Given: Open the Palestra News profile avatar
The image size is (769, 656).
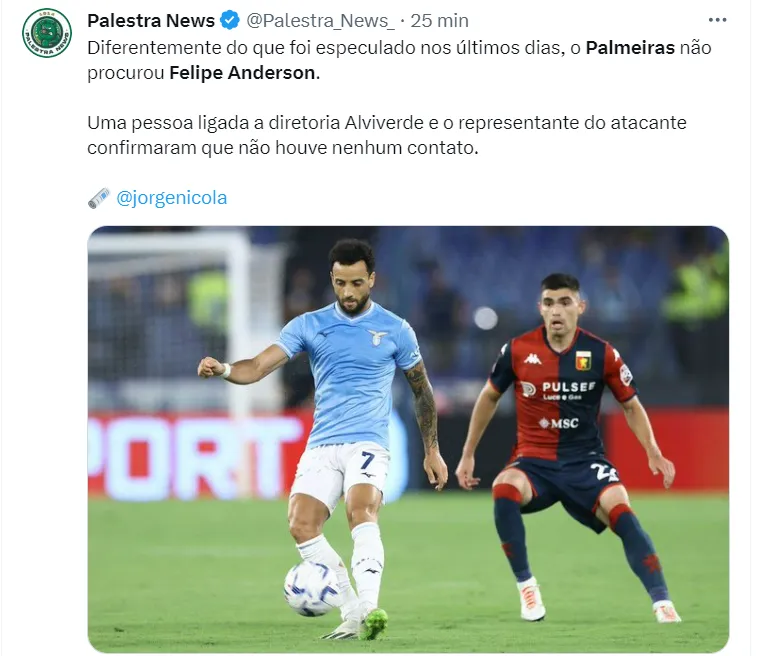Looking at the screenshot, I should (47, 33).
